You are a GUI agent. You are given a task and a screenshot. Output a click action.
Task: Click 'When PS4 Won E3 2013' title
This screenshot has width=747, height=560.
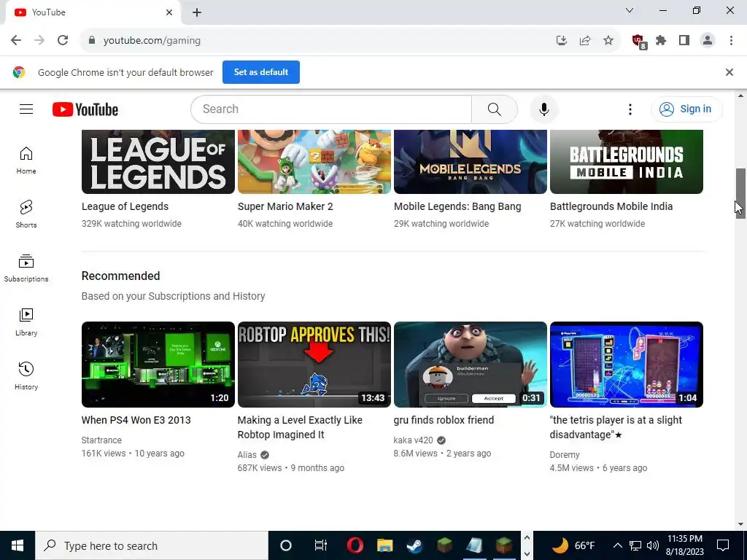(x=136, y=420)
